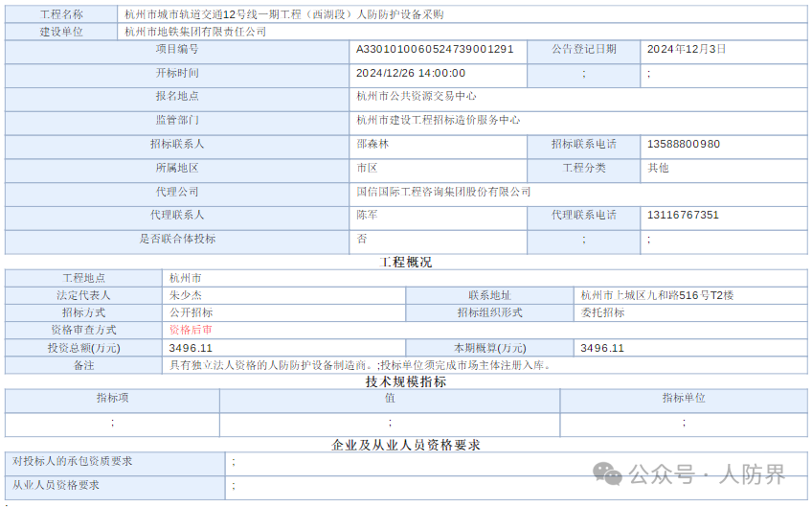
Task: Select 国信国际工程咨询集团股份有限公司 text
Action: point(443,192)
